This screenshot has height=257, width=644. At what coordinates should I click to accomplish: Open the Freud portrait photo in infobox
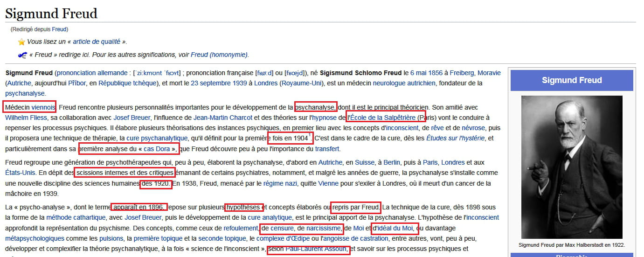click(x=572, y=167)
